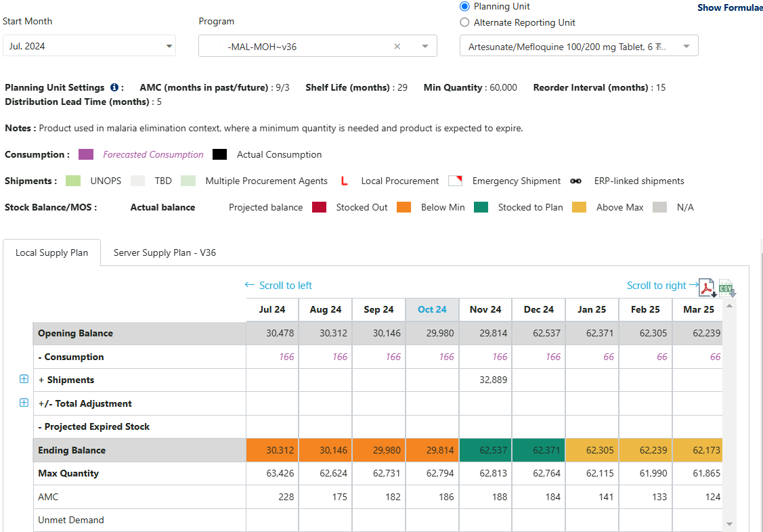Click Unmet Demand row label
The width and height of the screenshot is (763, 532).
[71, 520]
